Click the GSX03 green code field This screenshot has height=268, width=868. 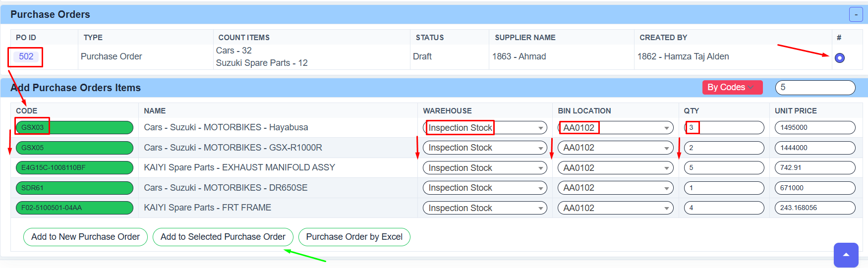(x=74, y=127)
